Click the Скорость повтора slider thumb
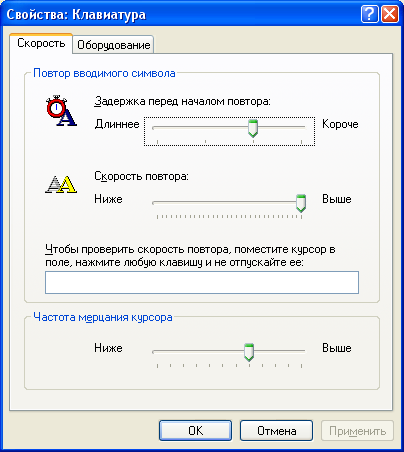The image size is (404, 452). click(301, 203)
